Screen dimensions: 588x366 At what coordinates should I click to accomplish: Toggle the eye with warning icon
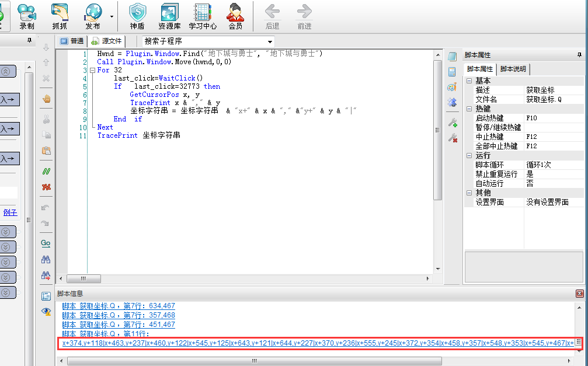tap(46, 311)
